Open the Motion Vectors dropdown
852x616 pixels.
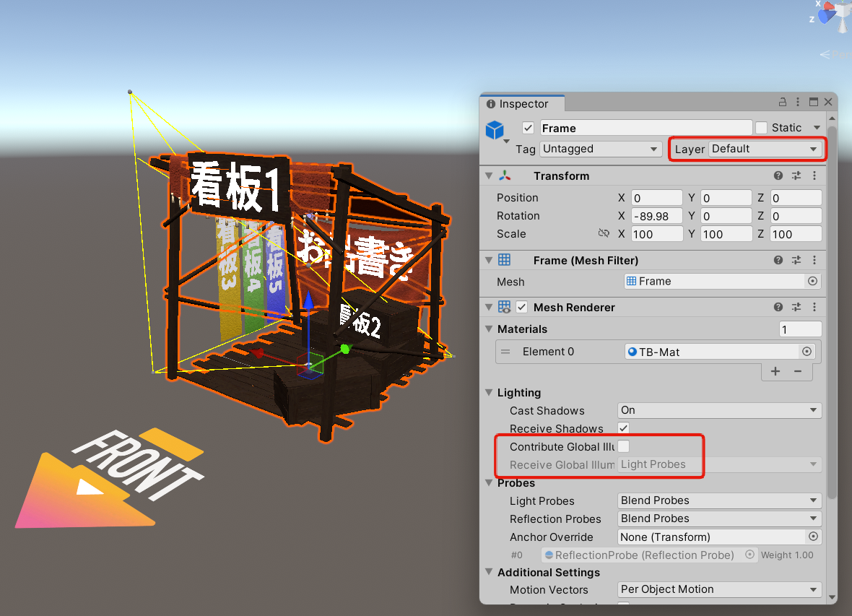tap(719, 589)
